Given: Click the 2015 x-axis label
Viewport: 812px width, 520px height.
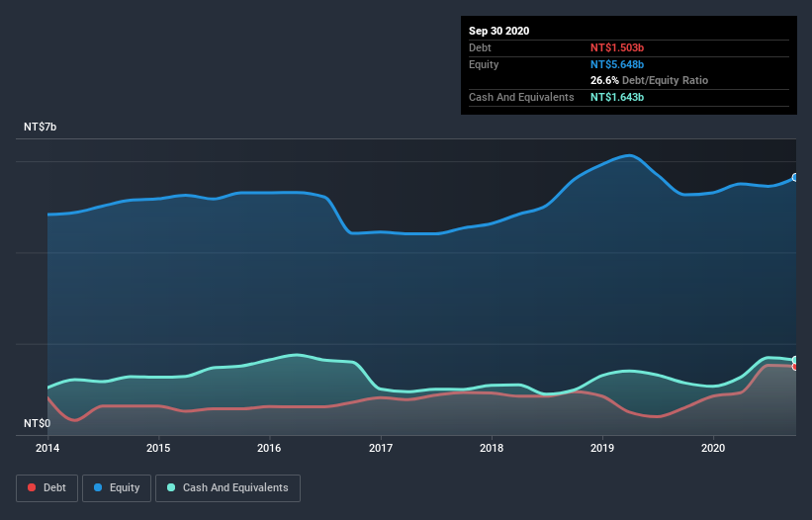Looking at the screenshot, I should (158, 448).
